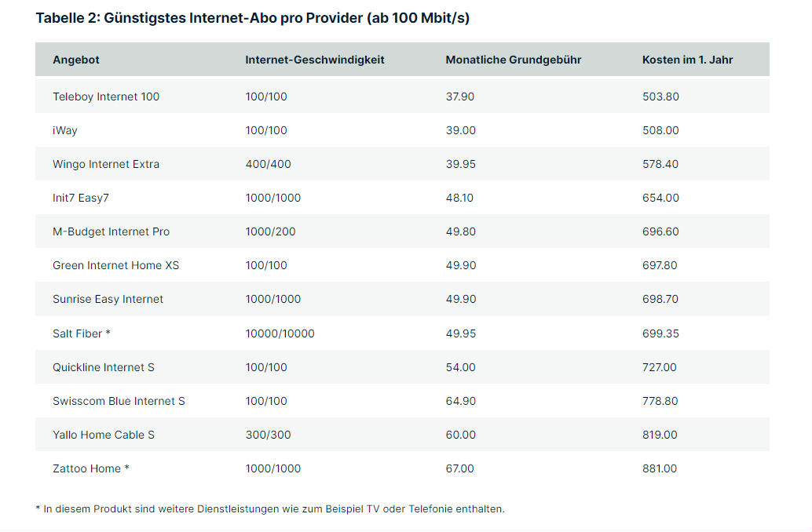812x532 pixels.
Task: Click the 881.00 first-year cost value
Action: (660, 468)
